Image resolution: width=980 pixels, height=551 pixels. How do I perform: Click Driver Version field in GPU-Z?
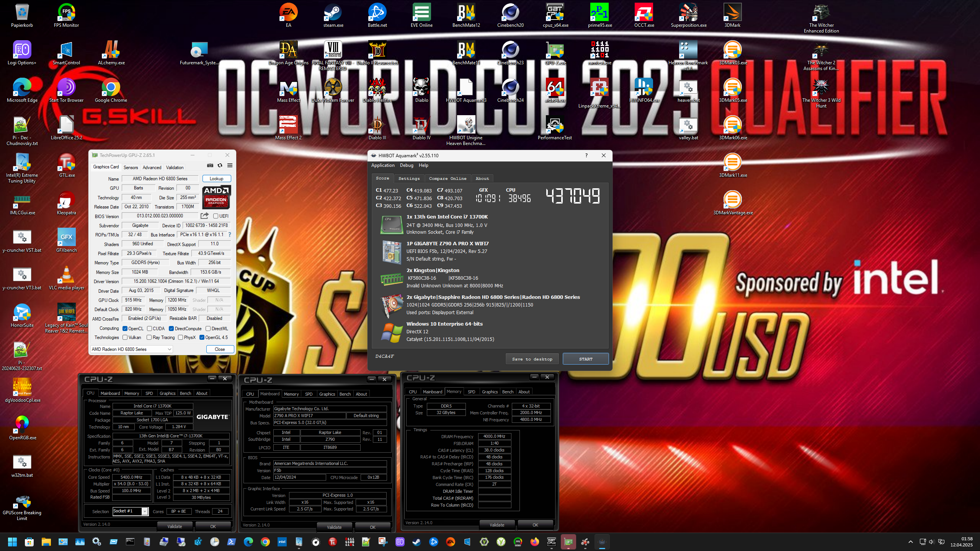click(176, 281)
